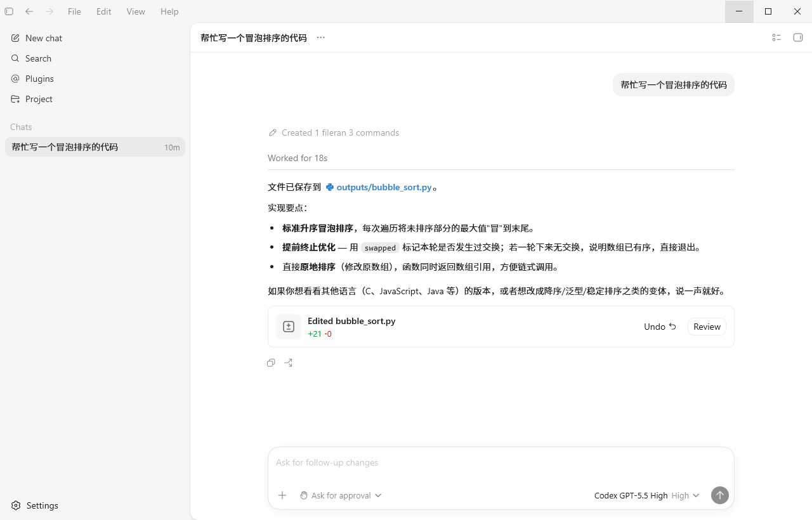Image resolution: width=812 pixels, height=520 pixels.
Task: Copy the assistant response
Action: tap(271, 363)
